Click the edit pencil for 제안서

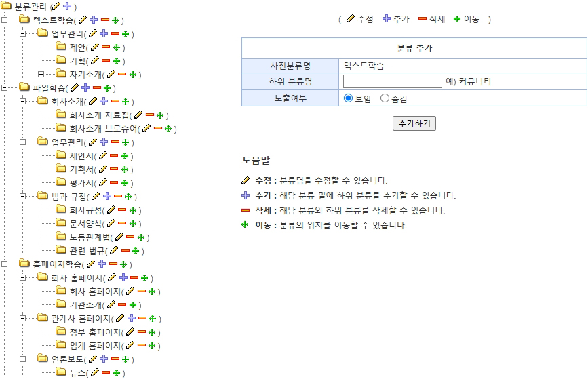click(103, 155)
